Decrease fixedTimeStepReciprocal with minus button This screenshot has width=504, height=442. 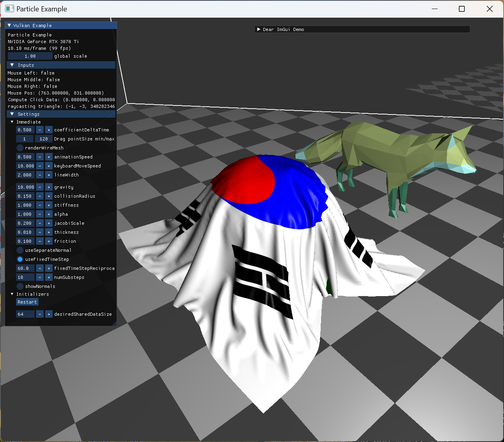coord(40,268)
